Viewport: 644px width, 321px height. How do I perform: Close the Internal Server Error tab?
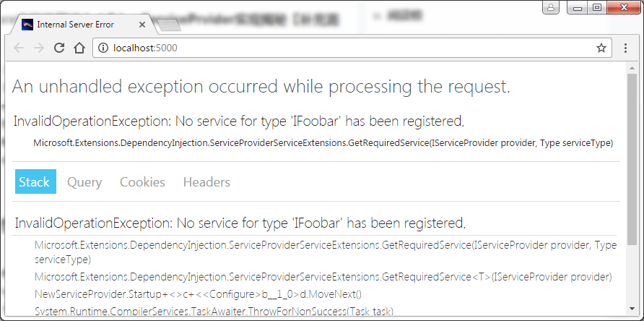pos(142,25)
